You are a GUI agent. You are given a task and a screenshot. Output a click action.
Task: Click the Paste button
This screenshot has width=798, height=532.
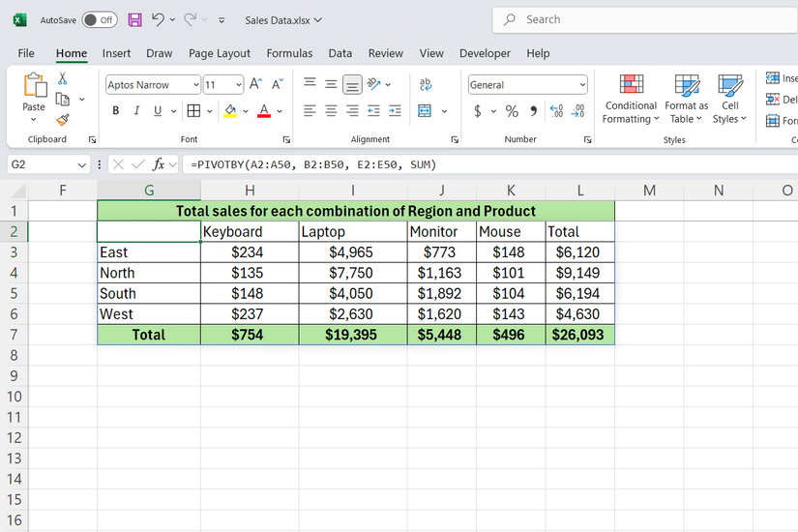click(x=34, y=95)
